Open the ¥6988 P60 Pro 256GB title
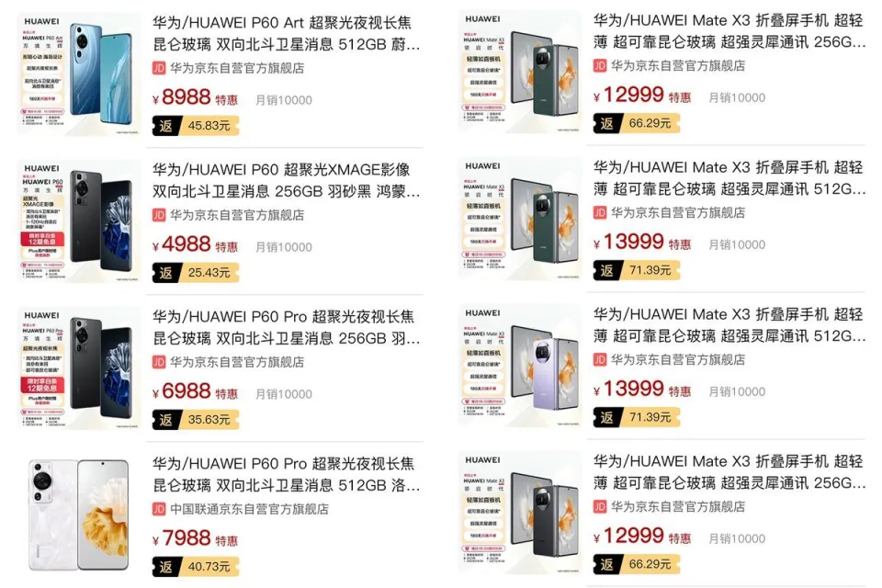Viewport: 882px width, 588px height. [x=287, y=327]
